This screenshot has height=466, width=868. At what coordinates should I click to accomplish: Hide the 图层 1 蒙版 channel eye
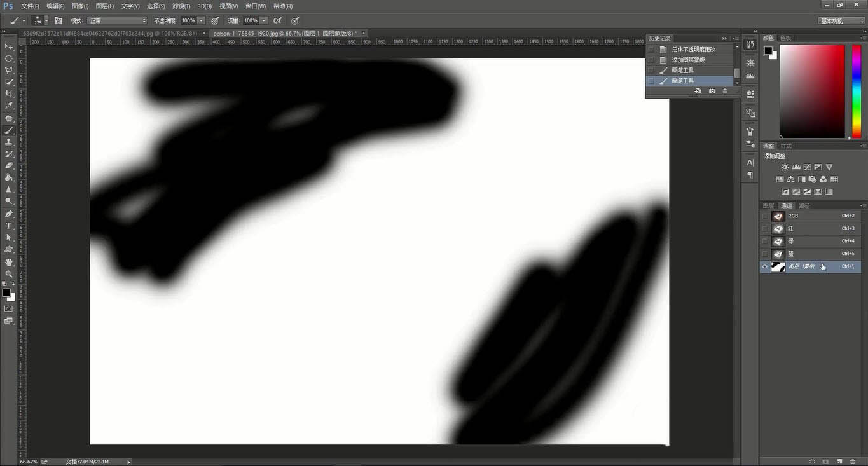(x=765, y=267)
